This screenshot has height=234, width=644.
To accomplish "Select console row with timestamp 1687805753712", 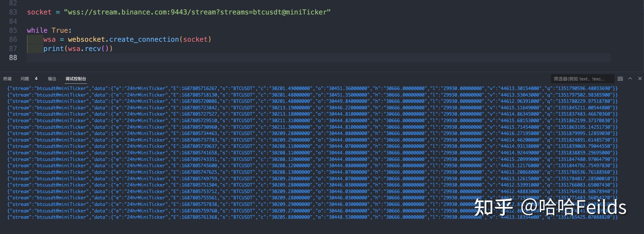I will (312, 191).
